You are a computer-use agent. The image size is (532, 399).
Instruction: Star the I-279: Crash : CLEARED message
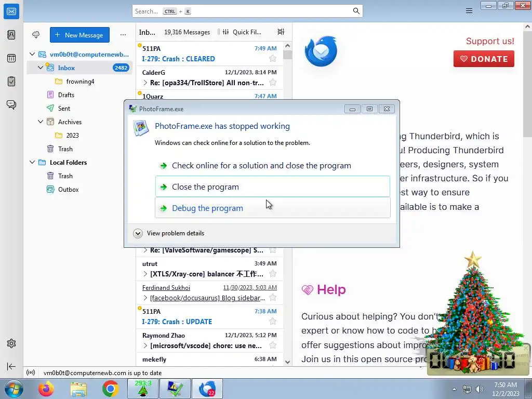(272, 58)
